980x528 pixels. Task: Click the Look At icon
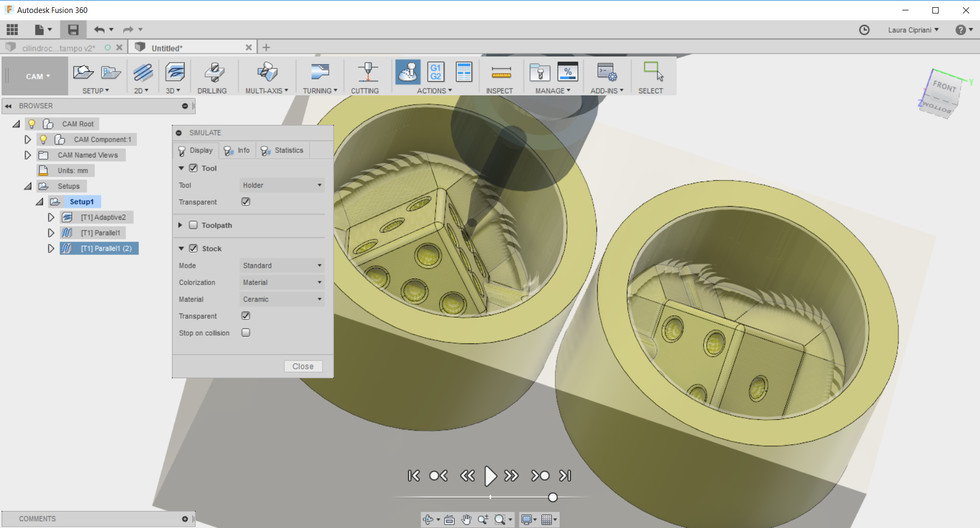point(449,519)
